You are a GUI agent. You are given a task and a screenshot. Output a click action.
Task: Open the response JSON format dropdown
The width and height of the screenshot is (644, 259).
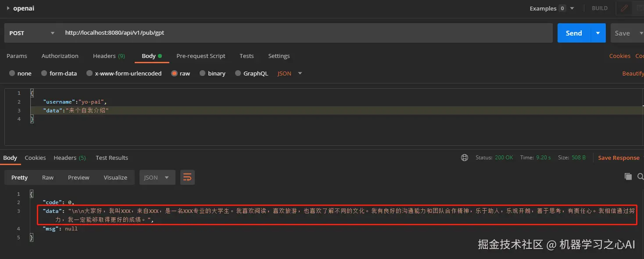click(157, 177)
